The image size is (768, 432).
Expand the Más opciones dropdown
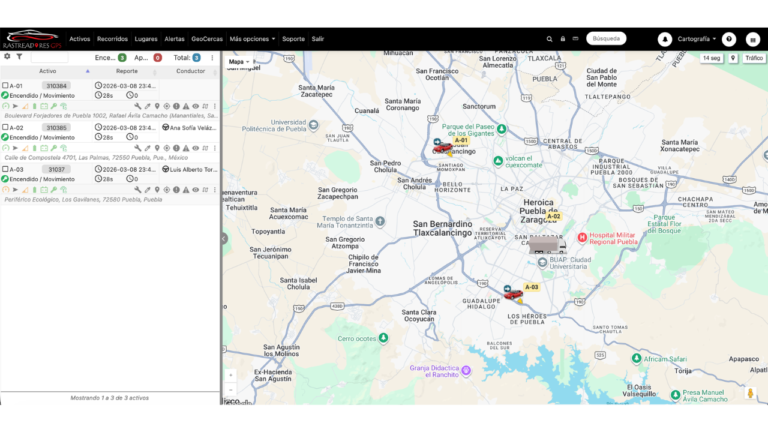(252, 39)
